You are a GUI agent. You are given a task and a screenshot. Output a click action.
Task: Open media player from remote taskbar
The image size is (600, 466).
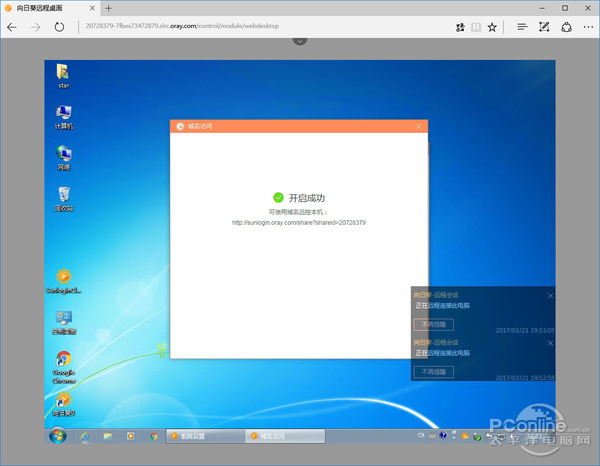pos(130,436)
